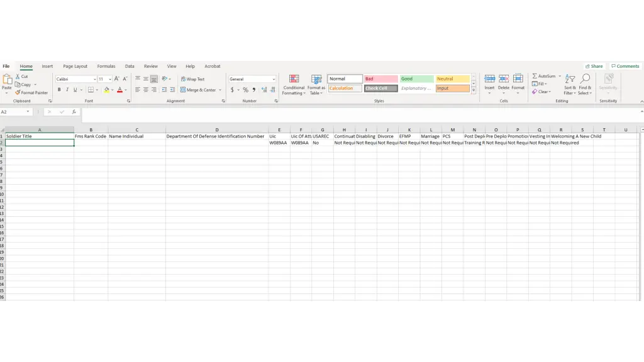Toggle Bottom Align
This screenshot has height=362, width=644.
pos(154,79)
